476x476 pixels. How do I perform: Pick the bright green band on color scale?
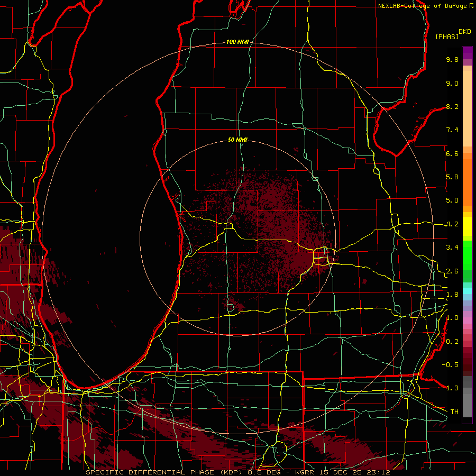467,255
